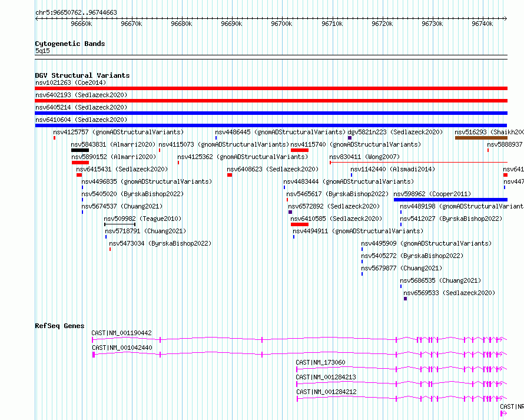Screen dimensions: 524x420
Task: Click the nsv1021263 (Coe2014) red variant bar
Action: coord(271,88)
